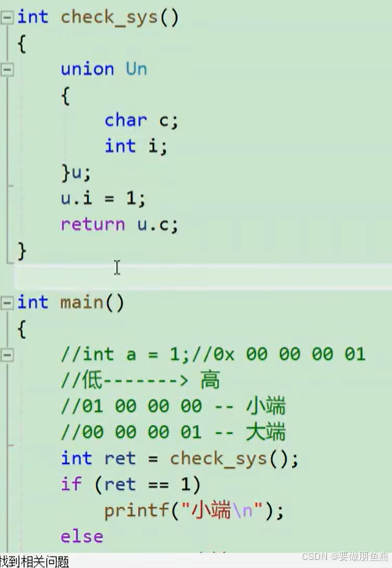Screen dimensions: 392x568
Task: Click the comment '//01 00 00 00 -- 小端'
Action: coord(173,406)
